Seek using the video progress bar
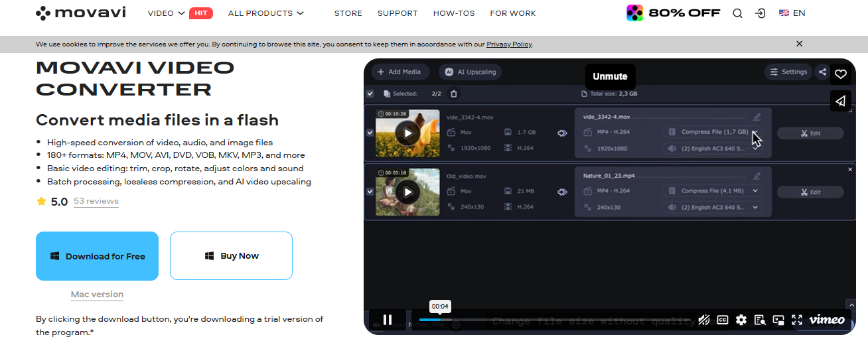The height and width of the screenshot is (347, 868). click(x=553, y=320)
